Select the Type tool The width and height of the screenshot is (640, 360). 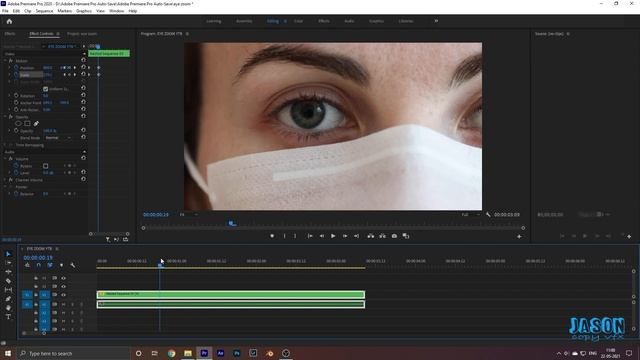tap(8, 317)
